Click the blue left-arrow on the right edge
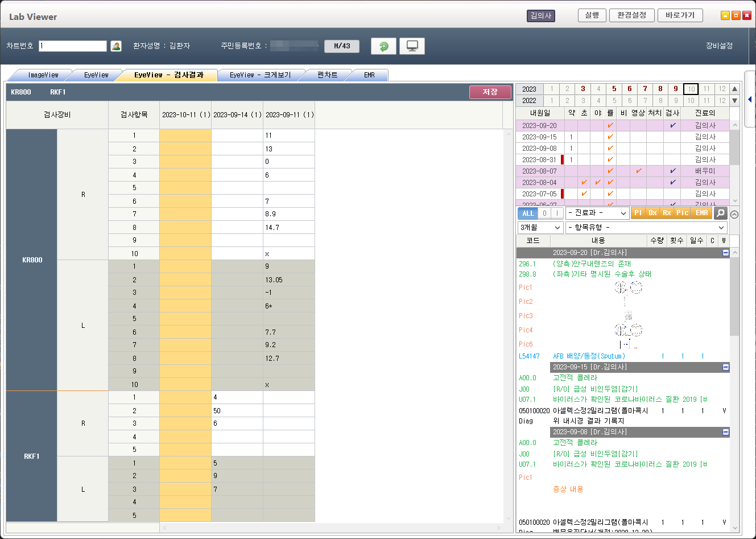Screen dimensions: 756x539 click(750, 100)
